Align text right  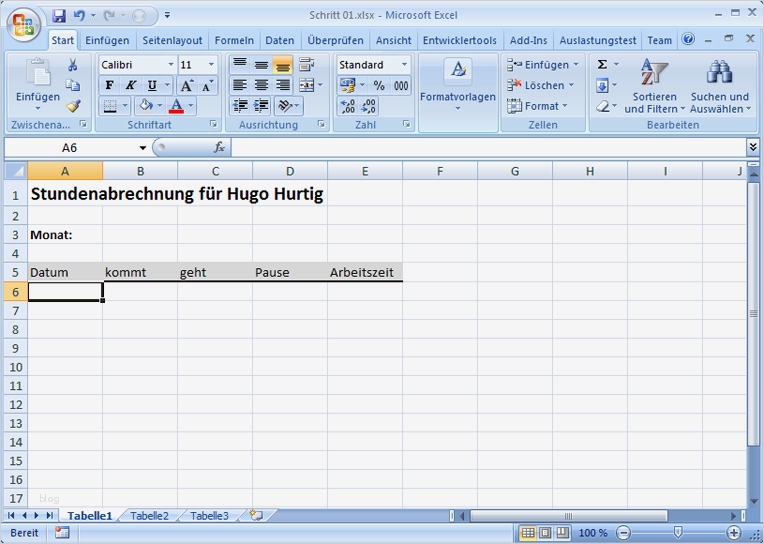point(283,85)
